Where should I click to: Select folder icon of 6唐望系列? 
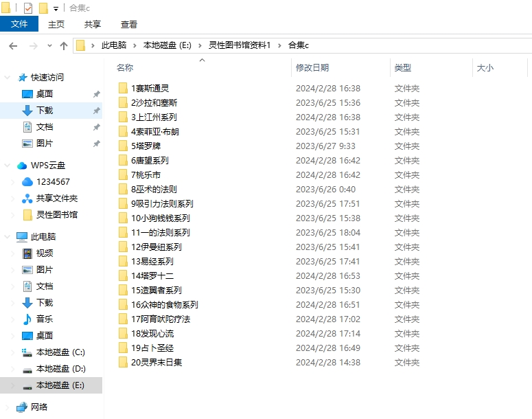pos(123,160)
